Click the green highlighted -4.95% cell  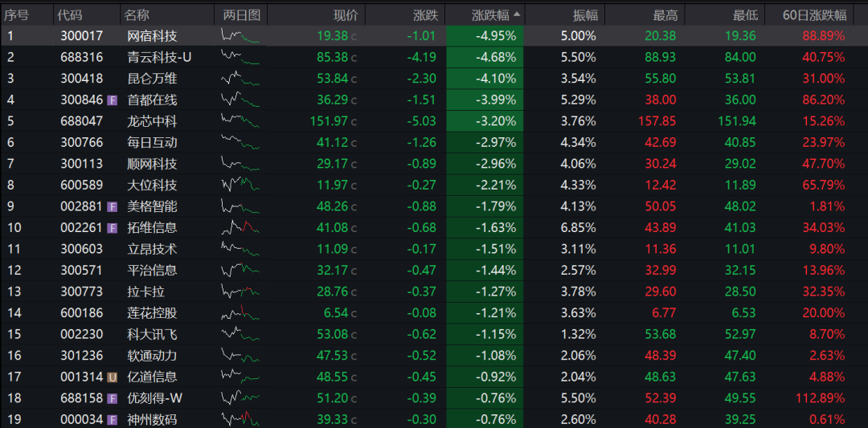point(485,36)
